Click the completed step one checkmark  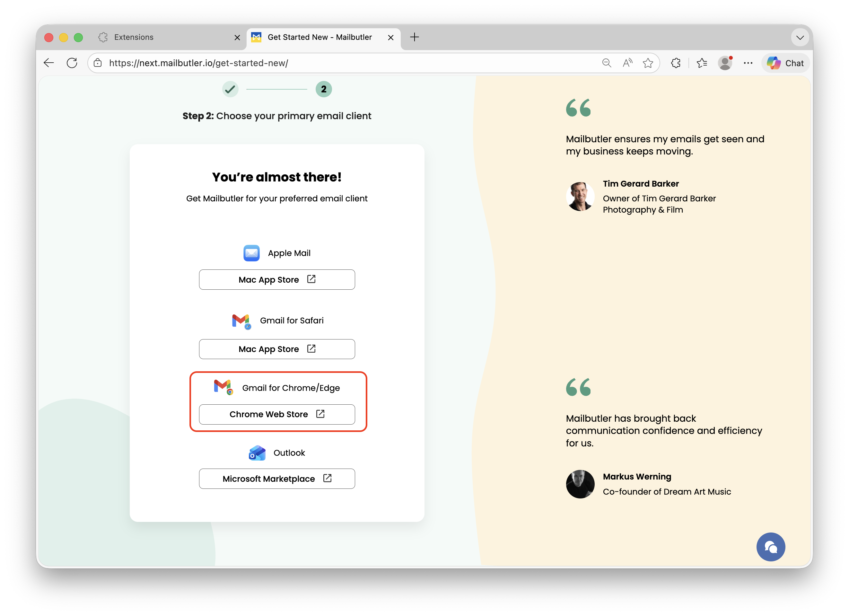tap(230, 89)
